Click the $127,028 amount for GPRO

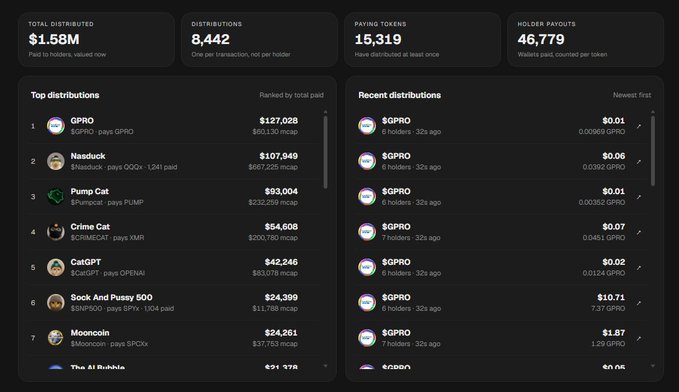[x=278, y=121]
